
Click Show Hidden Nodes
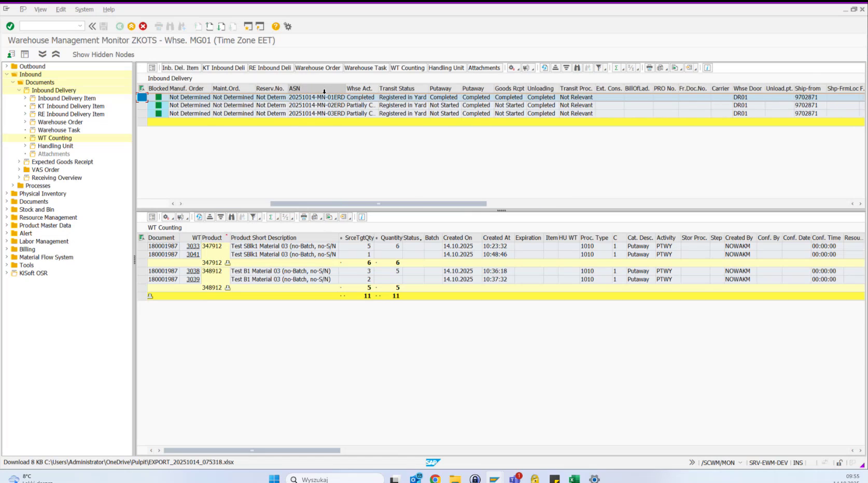pyautogui.click(x=103, y=54)
